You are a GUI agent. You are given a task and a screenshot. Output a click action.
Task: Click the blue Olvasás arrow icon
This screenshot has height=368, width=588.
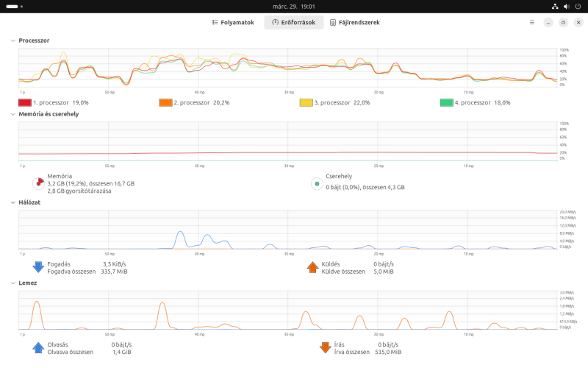point(38,347)
